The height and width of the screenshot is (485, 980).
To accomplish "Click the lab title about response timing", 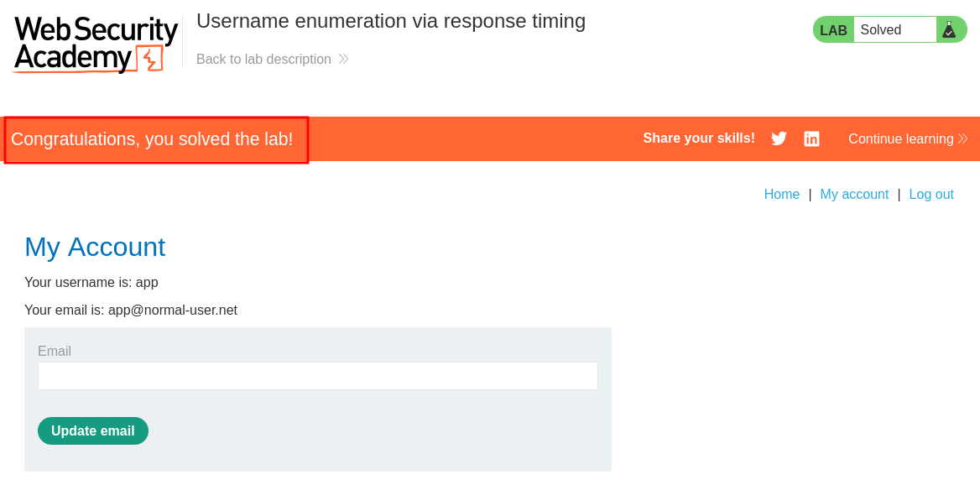I will 391,21.
